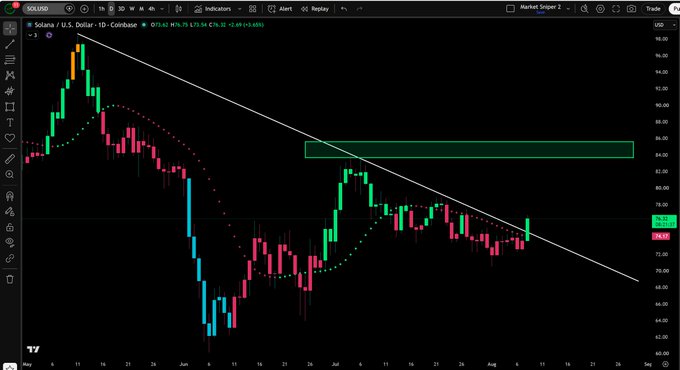Toggle hide all drawings eye icon

tap(10, 242)
